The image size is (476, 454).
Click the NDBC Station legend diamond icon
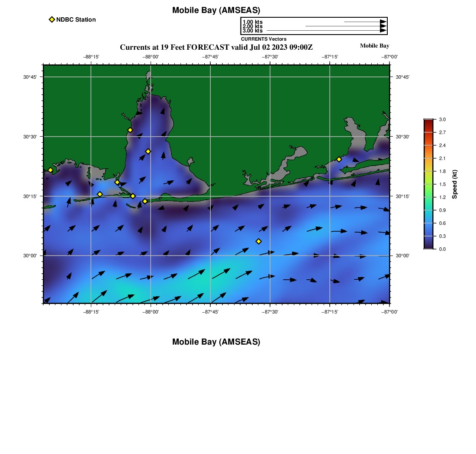click(x=52, y=19)
